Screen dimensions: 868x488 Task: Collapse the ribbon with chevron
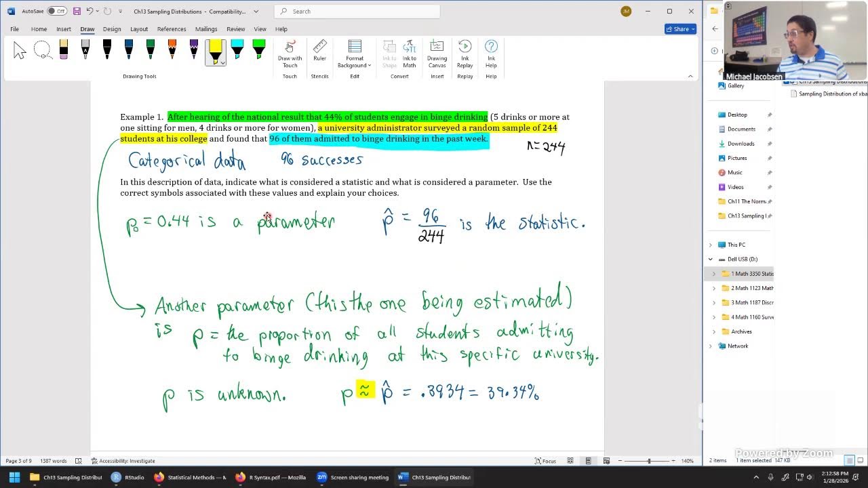[690, 76]
